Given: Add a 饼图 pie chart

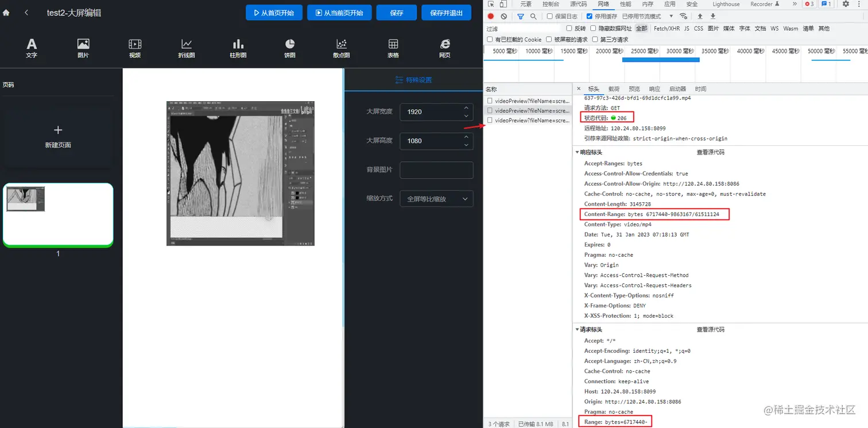Looking at the screenshot, I should (290, 48).
